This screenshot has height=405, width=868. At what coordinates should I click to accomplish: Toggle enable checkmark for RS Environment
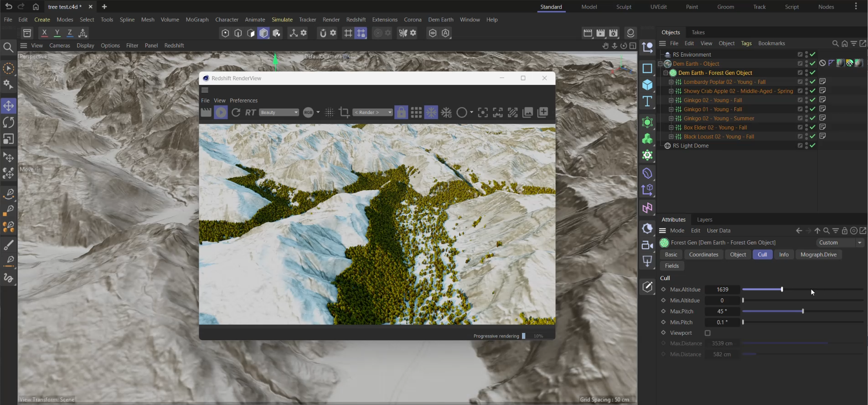[812, 54]
